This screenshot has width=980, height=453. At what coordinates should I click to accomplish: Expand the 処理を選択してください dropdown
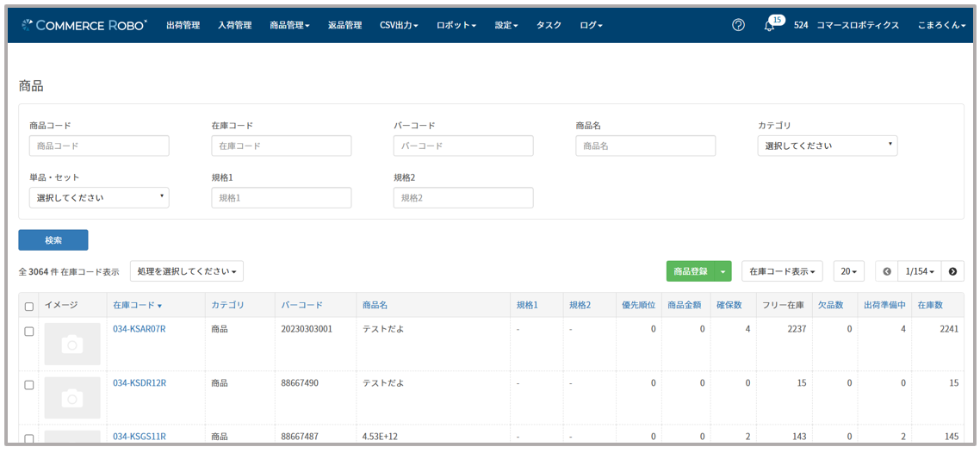pyautogui.click(x=187, y=271)
